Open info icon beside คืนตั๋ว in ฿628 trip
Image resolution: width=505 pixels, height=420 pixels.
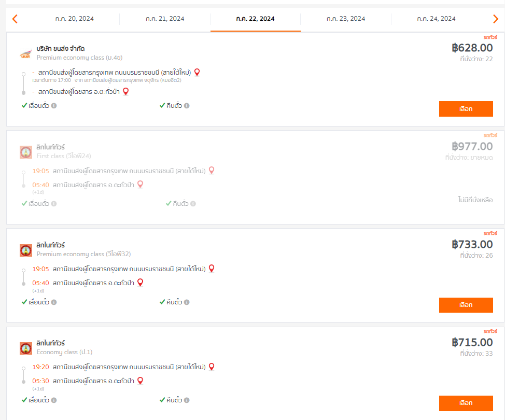click(x=187, y=106)
